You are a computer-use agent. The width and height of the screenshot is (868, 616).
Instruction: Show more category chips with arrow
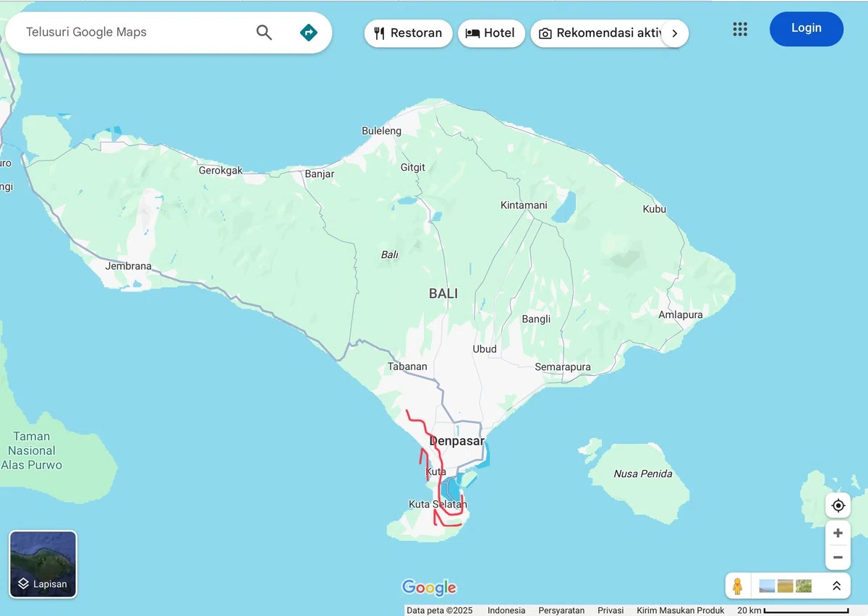point(675,33)
